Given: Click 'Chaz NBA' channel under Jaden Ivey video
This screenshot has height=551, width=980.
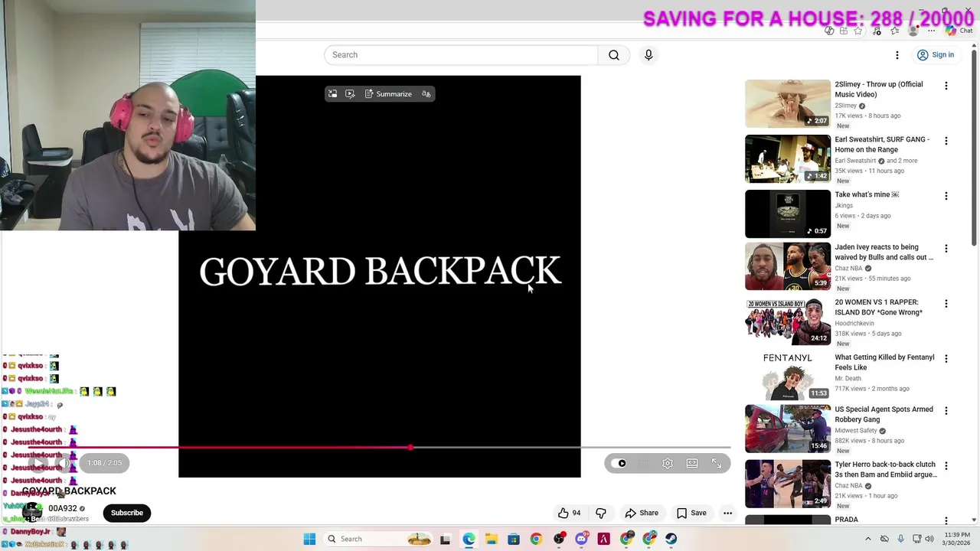Looking at the screenshot, I should [x=848, y=269].
